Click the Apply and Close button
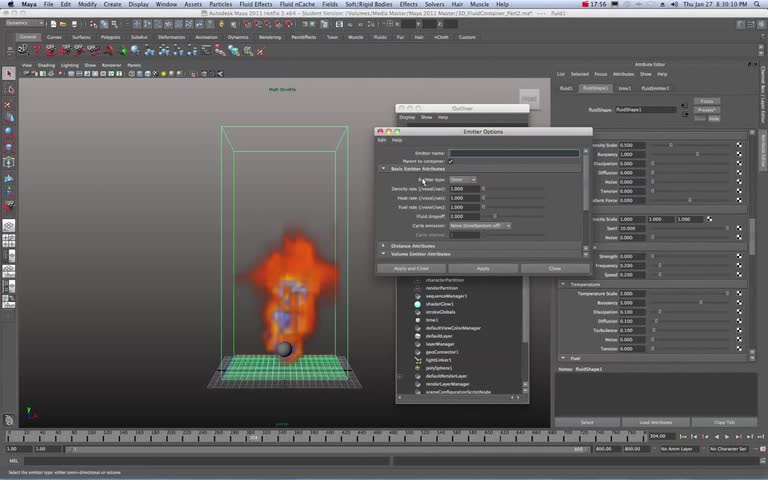Image resolution: width=768 pixels, height=480 pixels. (x=411, y=268)
